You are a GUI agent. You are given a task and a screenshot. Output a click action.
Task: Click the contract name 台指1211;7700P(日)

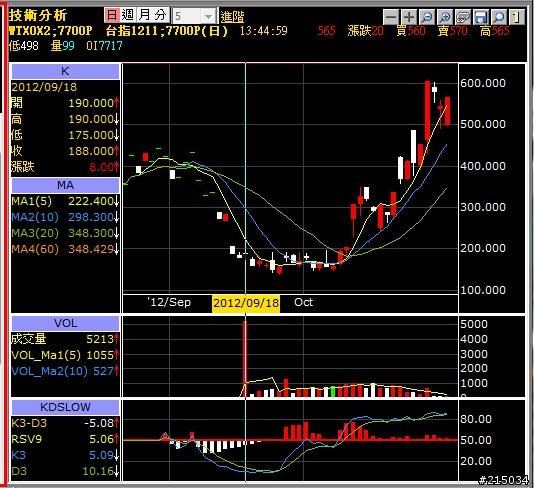click(167, 31)
